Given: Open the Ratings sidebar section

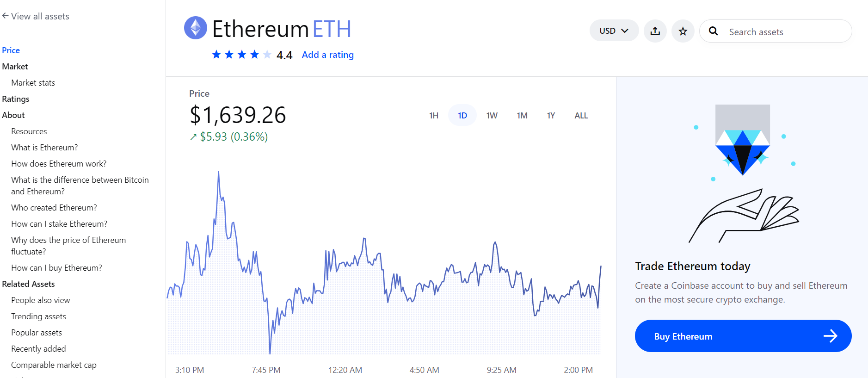Looking at the screenshot, I should pyautogui.click(x=16, y=99).
